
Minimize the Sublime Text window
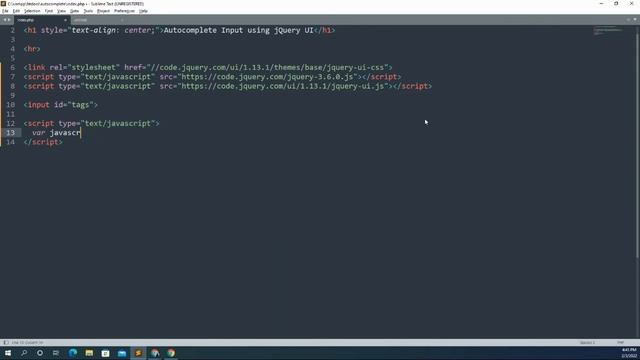(x=601, y=4)
